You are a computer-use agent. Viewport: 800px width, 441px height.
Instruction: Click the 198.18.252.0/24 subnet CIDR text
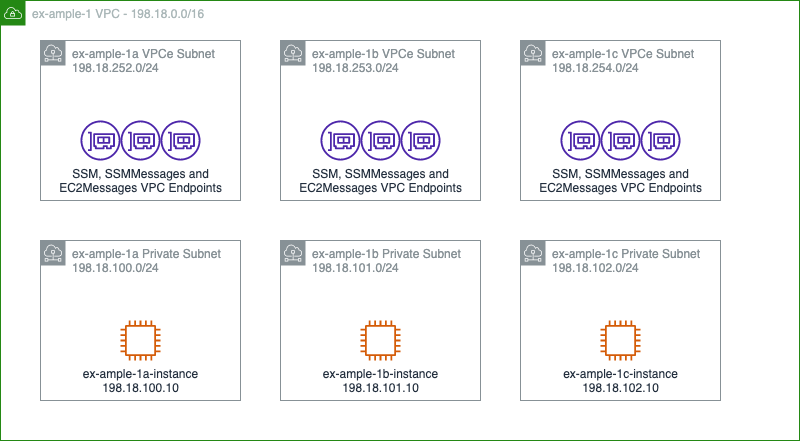click(x=115, y=68)
